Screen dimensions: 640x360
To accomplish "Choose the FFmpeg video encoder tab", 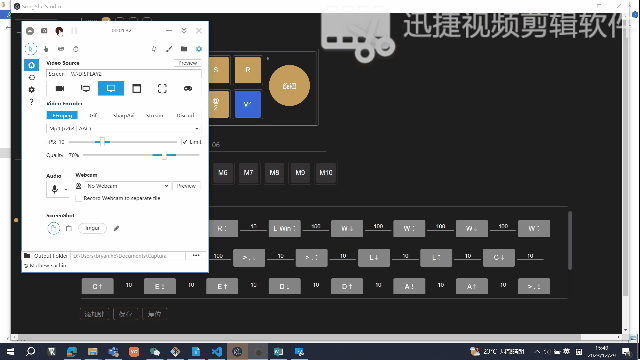I will pos(62,116).
